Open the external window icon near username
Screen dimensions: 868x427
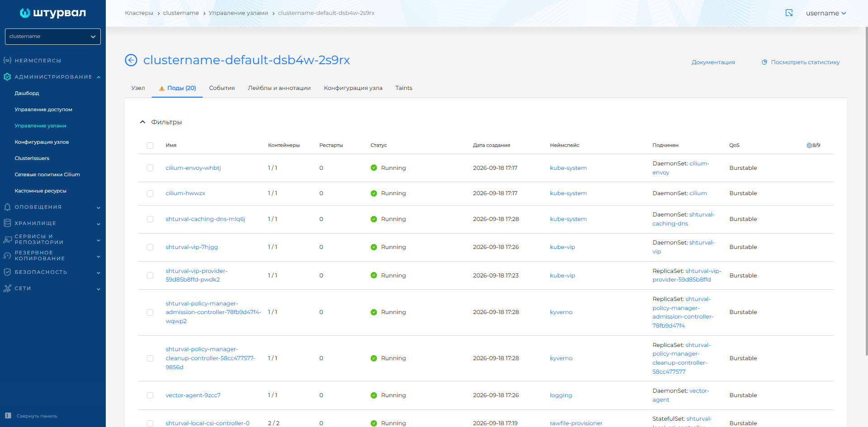[789, 13]
